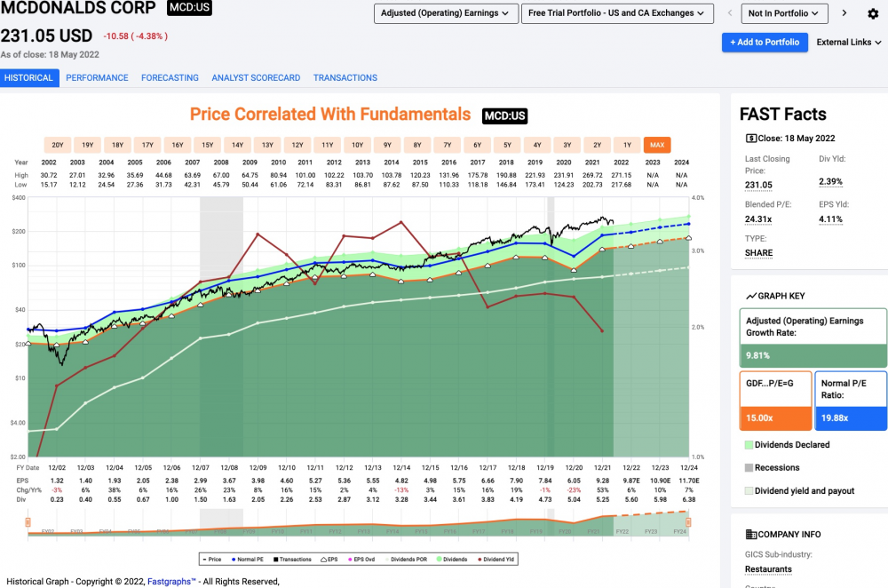Screen dimensions: 888x588
Task: Click Last Closing Price 231.05
Action: (758, 186)
